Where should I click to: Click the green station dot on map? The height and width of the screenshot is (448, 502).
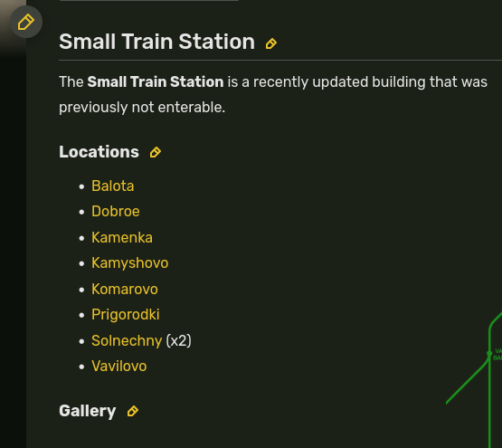coord(489,354)
